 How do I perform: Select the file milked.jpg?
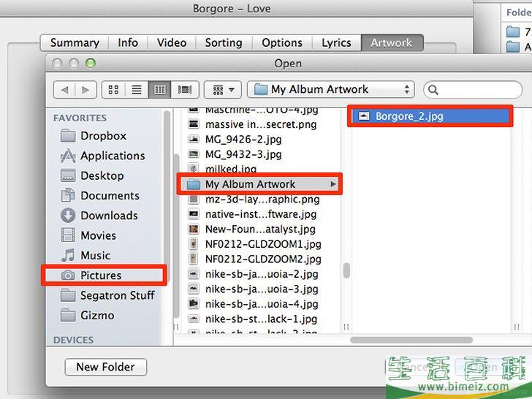pos(261,169)
